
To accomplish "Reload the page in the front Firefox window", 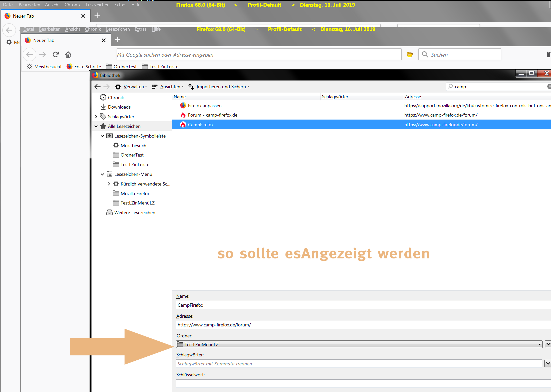I will coord(56,54).
